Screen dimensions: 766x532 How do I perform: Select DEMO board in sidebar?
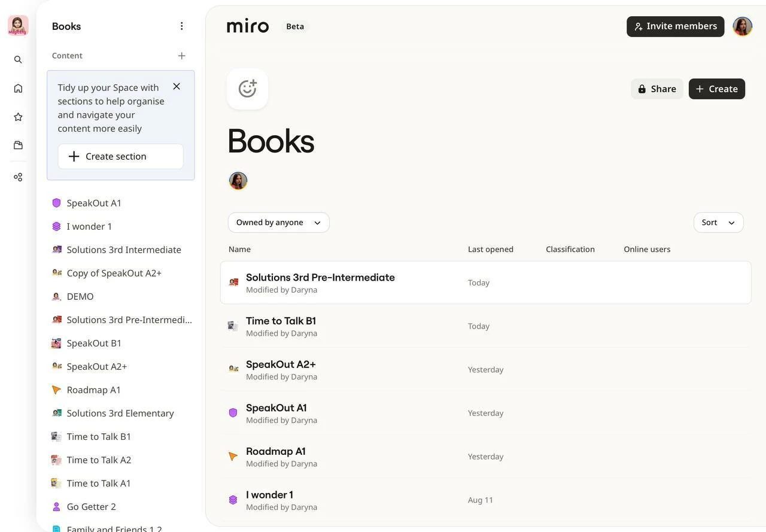[x=121, y=296]
